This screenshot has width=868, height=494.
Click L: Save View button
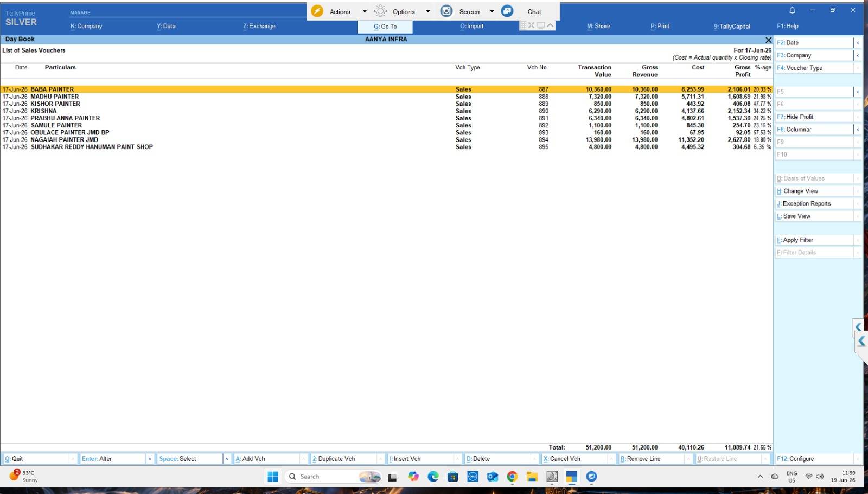(x=814, y=216)
